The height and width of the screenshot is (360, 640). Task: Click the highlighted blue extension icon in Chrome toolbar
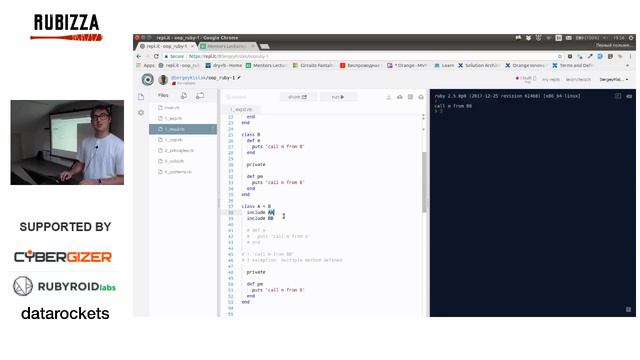pyautogui.click(x=600, y=56)
